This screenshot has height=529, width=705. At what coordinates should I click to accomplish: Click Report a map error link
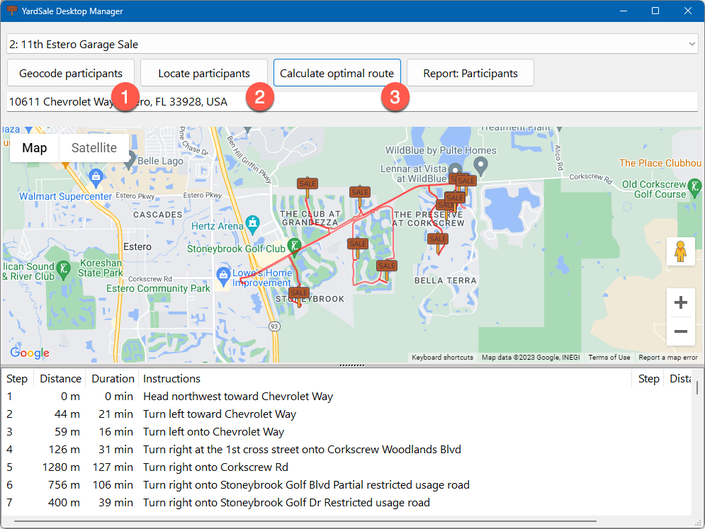click(x=668, y=357)
